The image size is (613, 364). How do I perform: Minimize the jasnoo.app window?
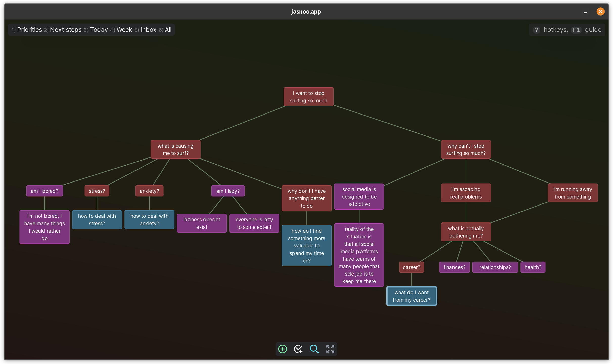coord(585,12)
